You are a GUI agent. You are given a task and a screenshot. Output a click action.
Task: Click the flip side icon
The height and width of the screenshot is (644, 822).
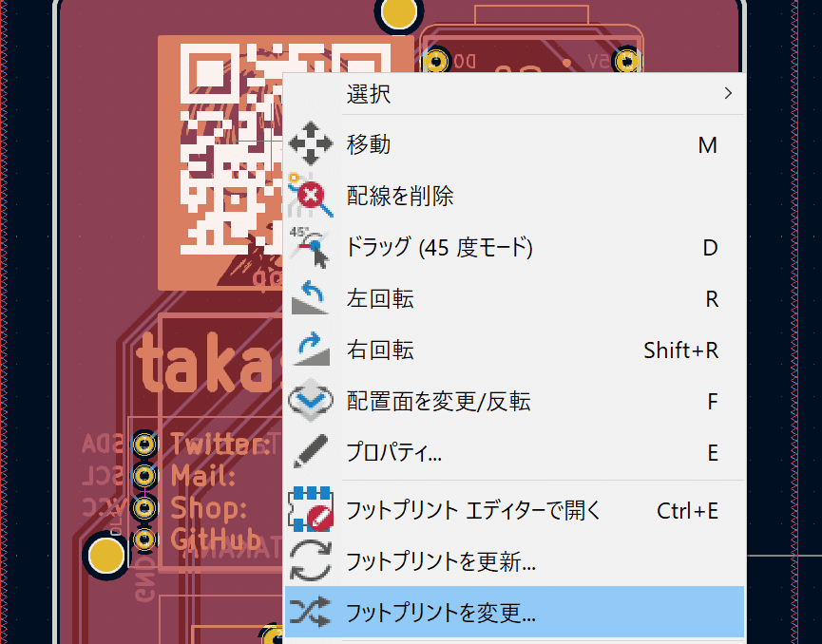pos(311,400)
